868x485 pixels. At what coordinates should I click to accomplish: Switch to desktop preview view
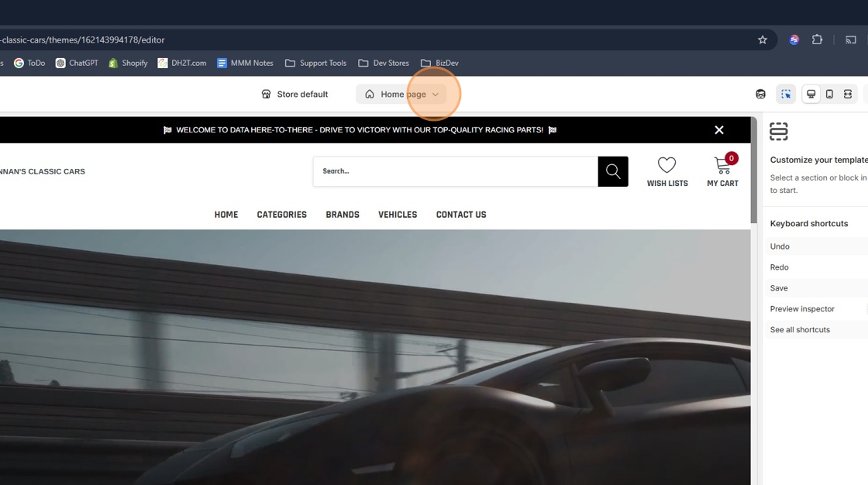811,94
